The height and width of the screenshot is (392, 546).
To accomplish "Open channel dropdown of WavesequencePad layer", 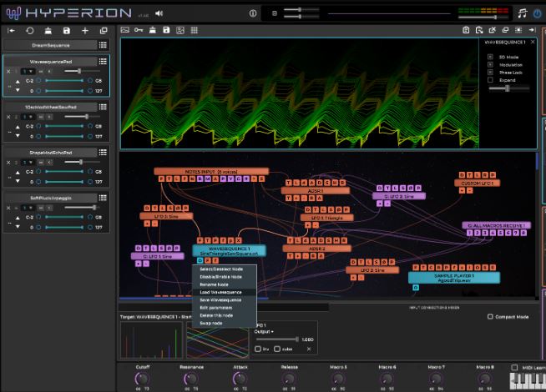I will click(28, 71).
